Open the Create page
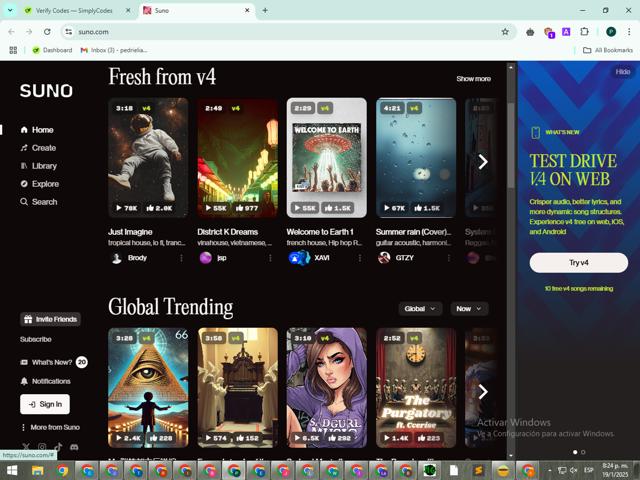Image resolution: width=640 pixels, height=480 pixels. pos(38,148)
